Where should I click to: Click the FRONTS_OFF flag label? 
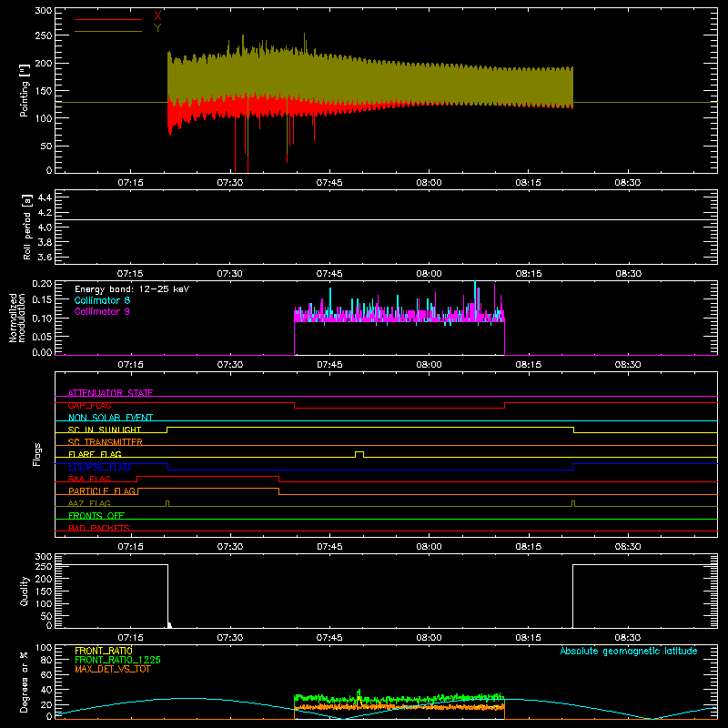click(96, 515)
